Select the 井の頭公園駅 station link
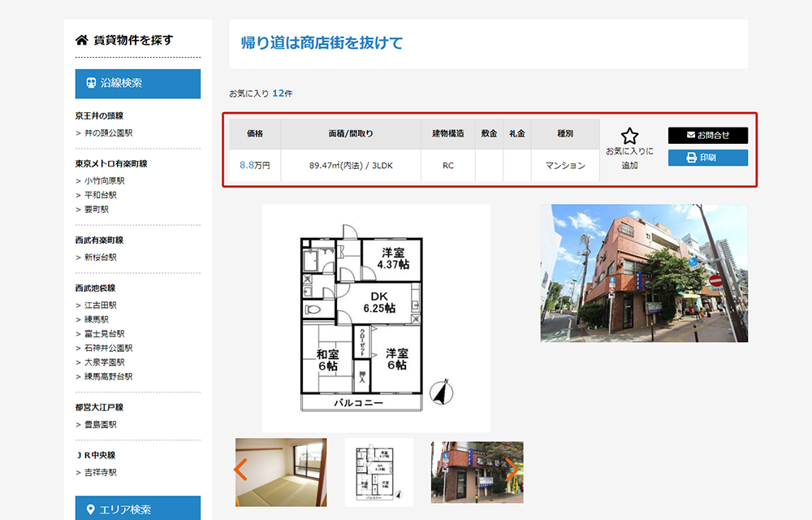Image resolution: width=812 pixels, height=520 pixels. 109,132
